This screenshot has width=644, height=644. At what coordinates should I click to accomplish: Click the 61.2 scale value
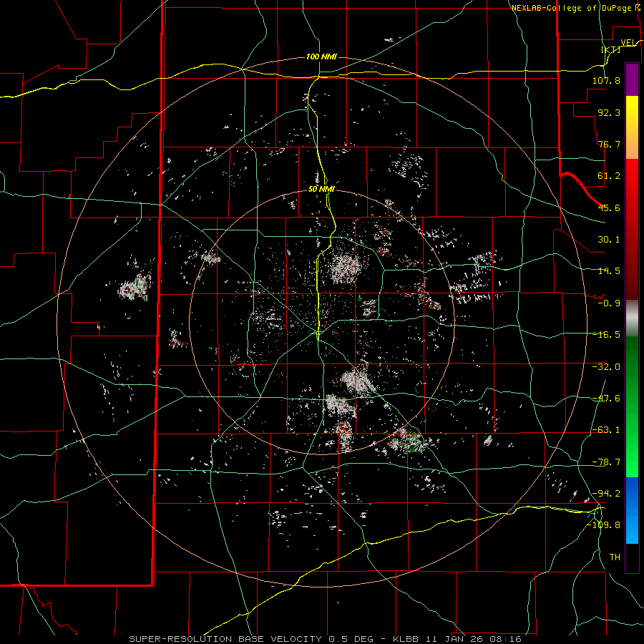coord(609,176)
